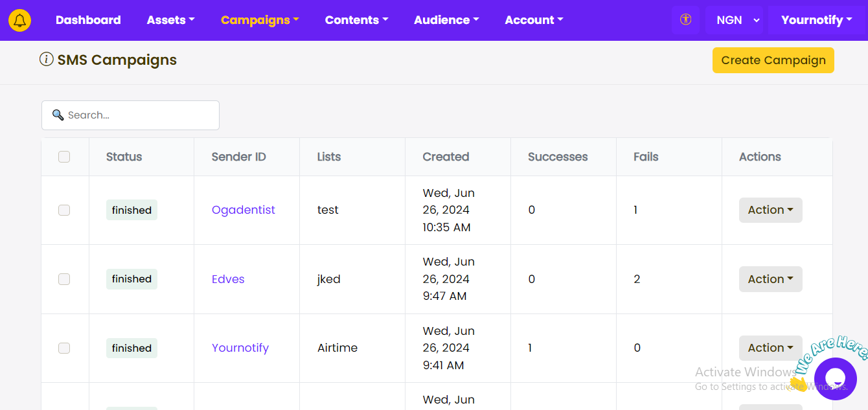
Task: Open the accessibility icon in the navbar
Action: 685,20
